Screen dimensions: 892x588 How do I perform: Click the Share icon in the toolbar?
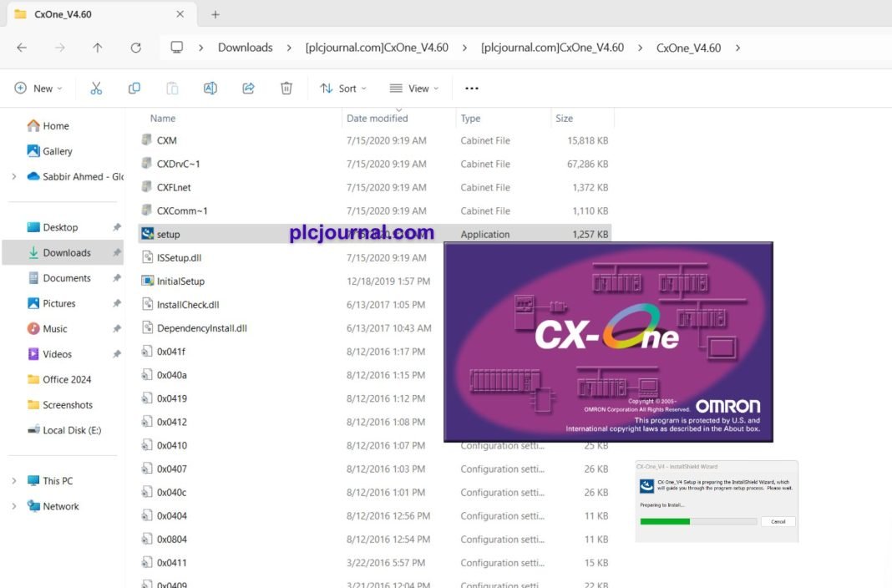click(248, 88)
